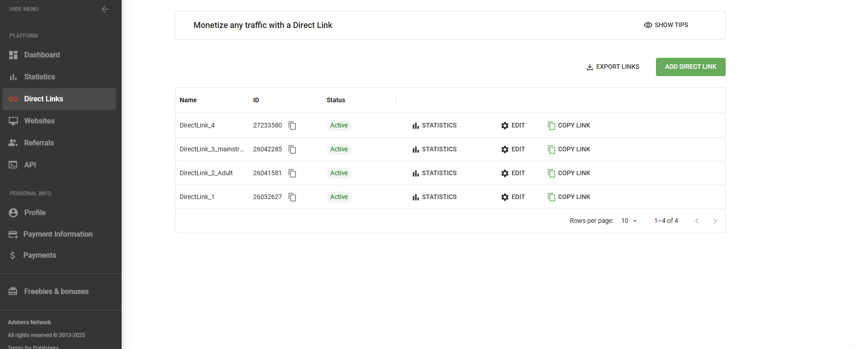
Task: Export links using Export Links button
Action: click(612, 67)
